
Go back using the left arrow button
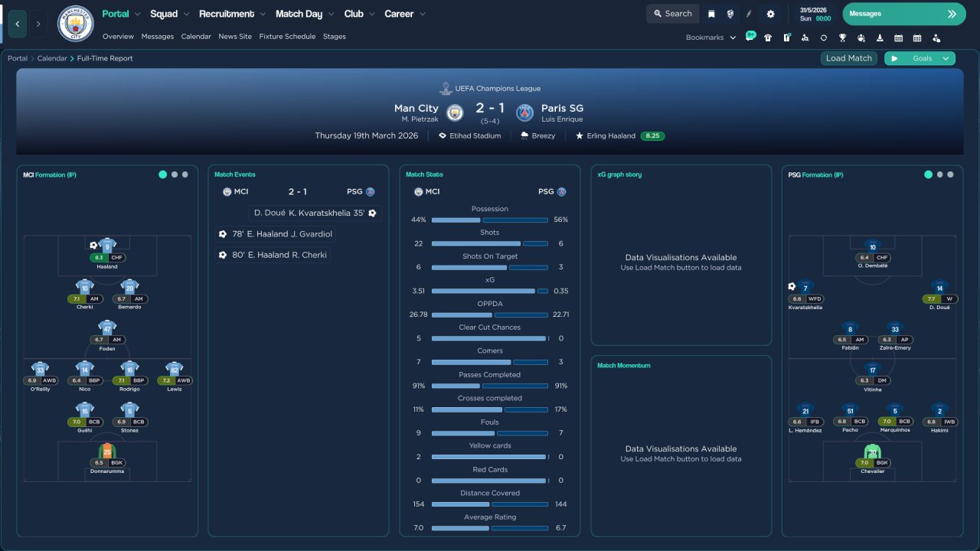(x=17, y=24)
